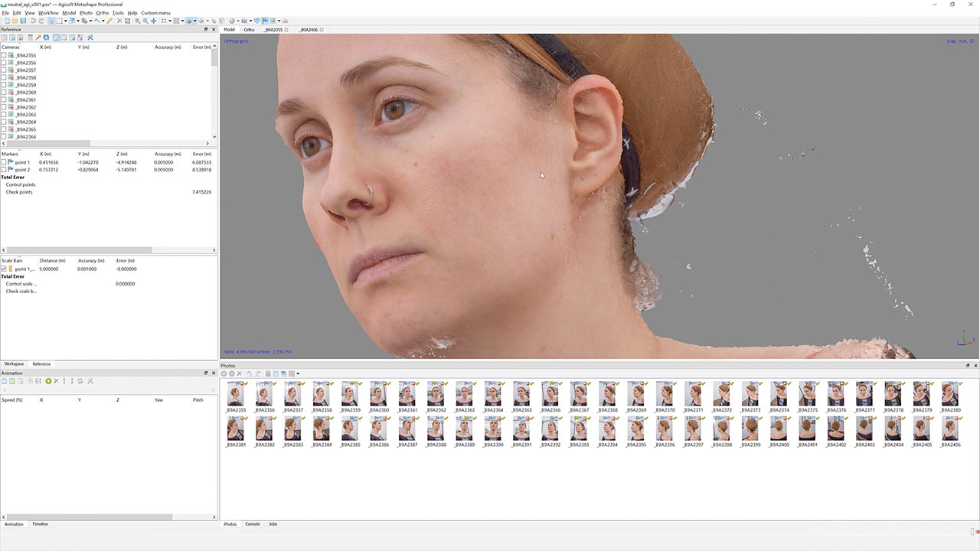Uncheck the point 1 scale bar checkbox
This screenshot has height=551, width=980.
pos(4,269)
